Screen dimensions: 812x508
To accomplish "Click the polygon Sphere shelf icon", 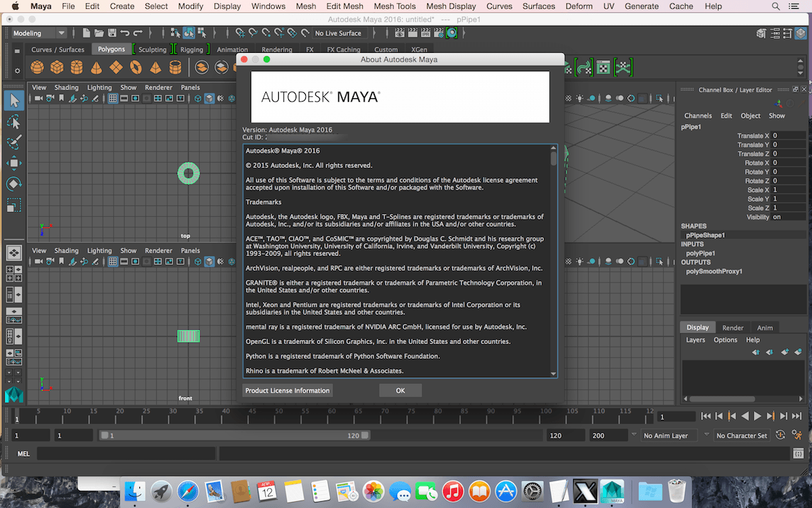I will 37,67.
